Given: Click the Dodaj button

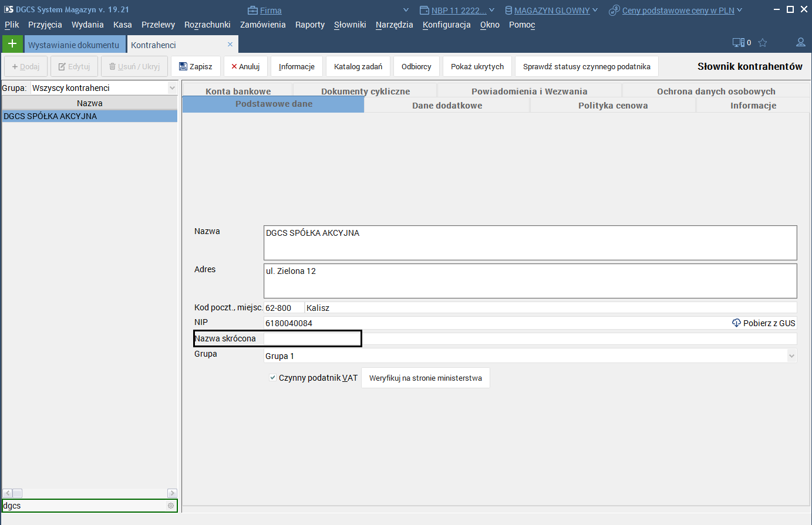Looking at the screenshot, I should coord(26,66).
